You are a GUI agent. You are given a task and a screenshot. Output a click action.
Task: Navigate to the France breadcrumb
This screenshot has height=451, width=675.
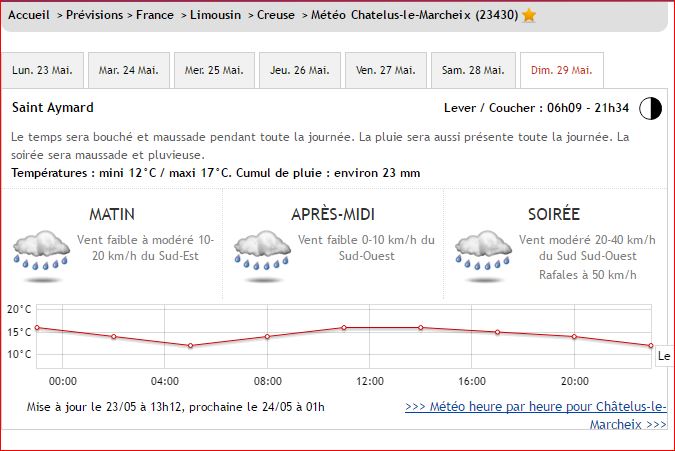point(154,16)
